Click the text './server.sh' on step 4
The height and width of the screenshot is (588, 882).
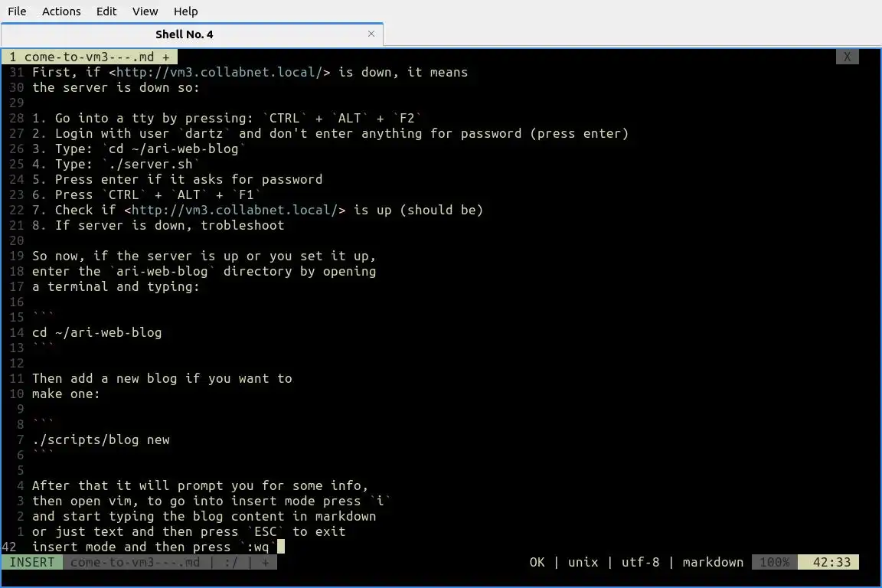(150, 164)
